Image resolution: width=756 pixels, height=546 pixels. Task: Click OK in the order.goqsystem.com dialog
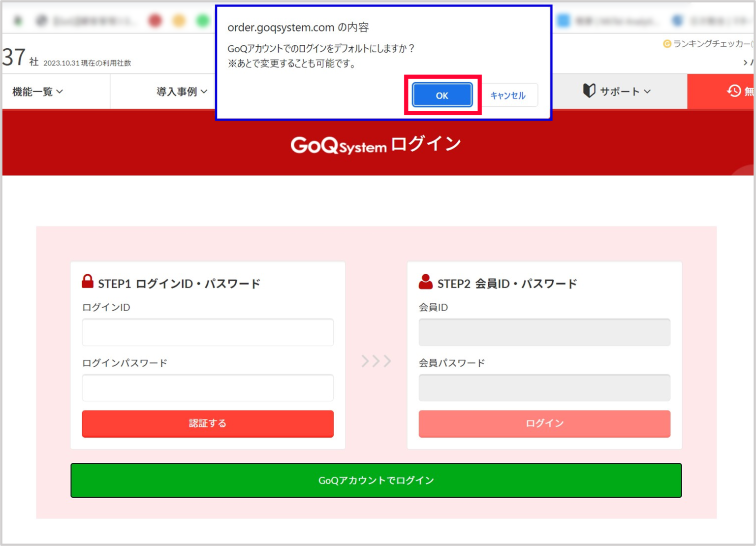pyautogui.click(x=441, y=95)
